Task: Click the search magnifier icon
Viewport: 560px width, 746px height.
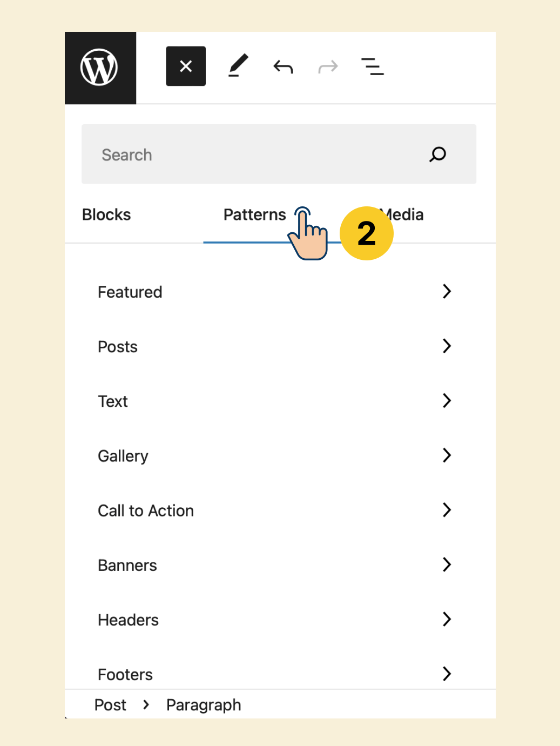Action: [438, 154]
